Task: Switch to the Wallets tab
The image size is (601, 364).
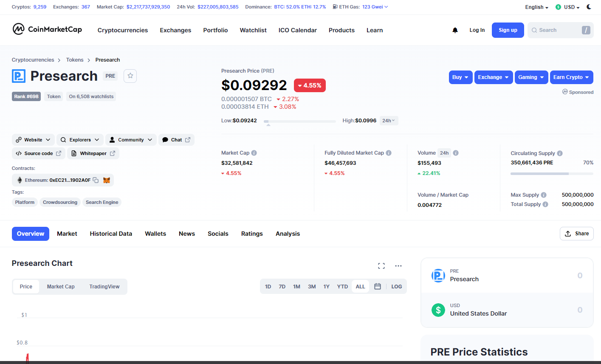Action: coord(155,234)
